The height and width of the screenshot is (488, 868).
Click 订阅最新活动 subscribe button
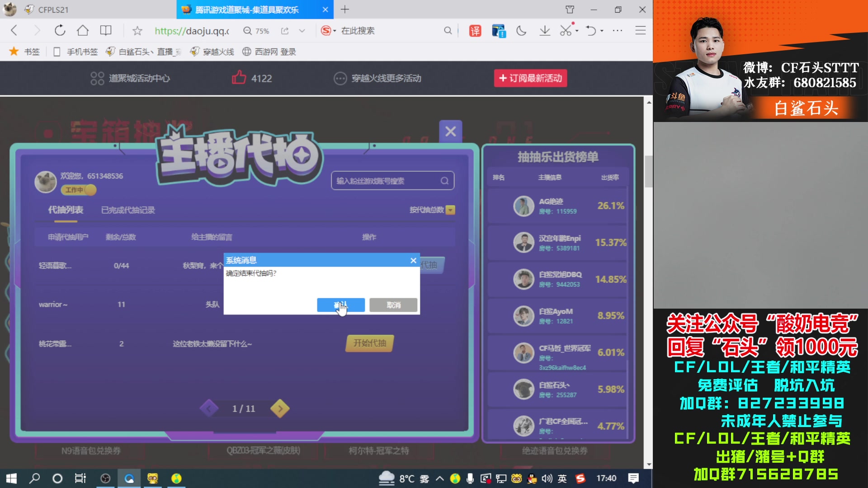pyautogui.click(x=530, y=78)
